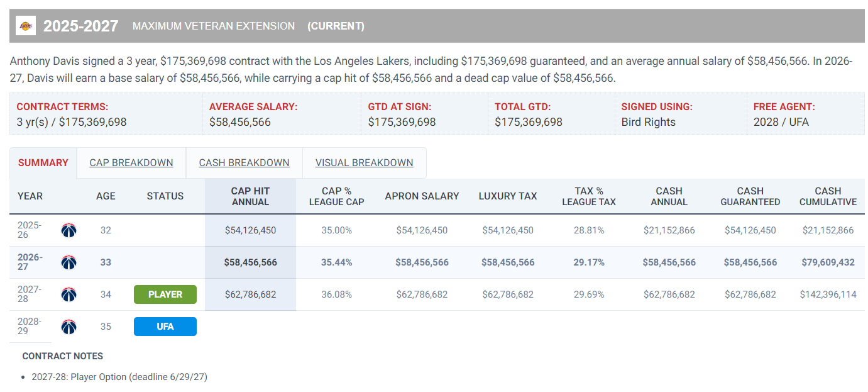
Task: Click the Luxury Tax column header
Action: point(508,196)
